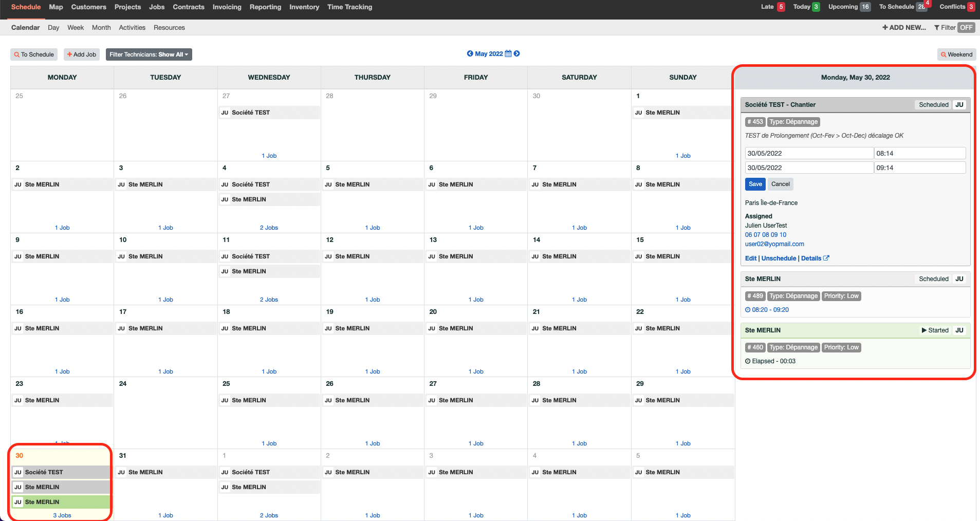
Task: Switch to Resources tab
Action: (x=169, y=28)
